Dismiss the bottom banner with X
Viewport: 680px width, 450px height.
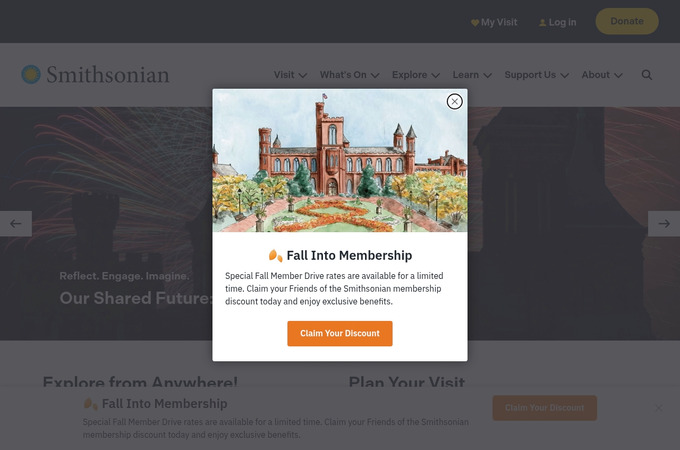[x=659, y=408]
